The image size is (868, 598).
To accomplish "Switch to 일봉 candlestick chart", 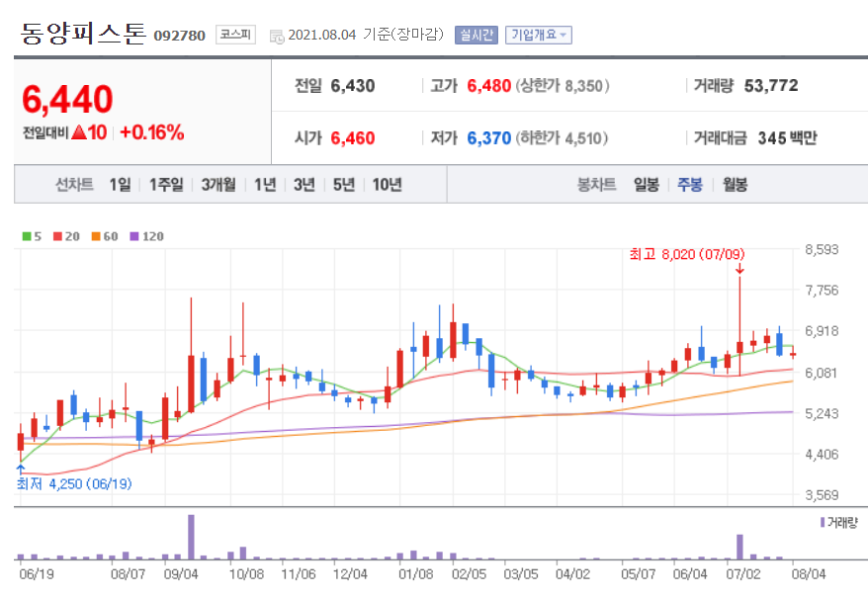I will point(646,185).
